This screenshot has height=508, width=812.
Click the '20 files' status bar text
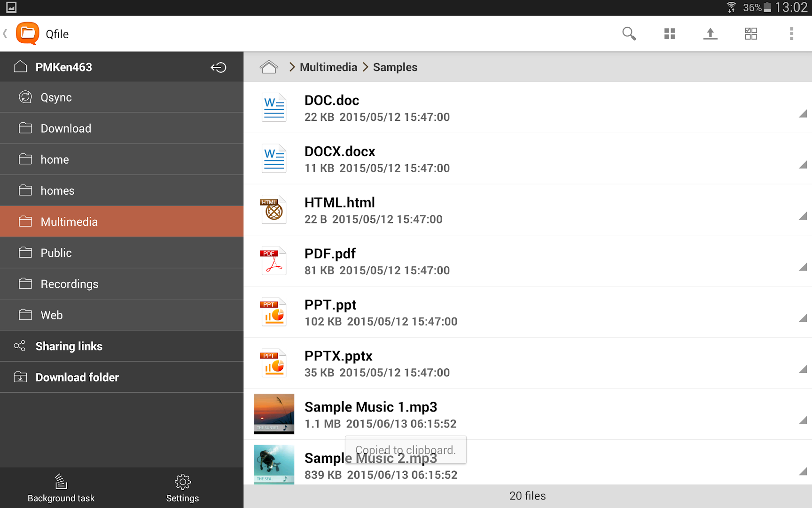point(528,496)
